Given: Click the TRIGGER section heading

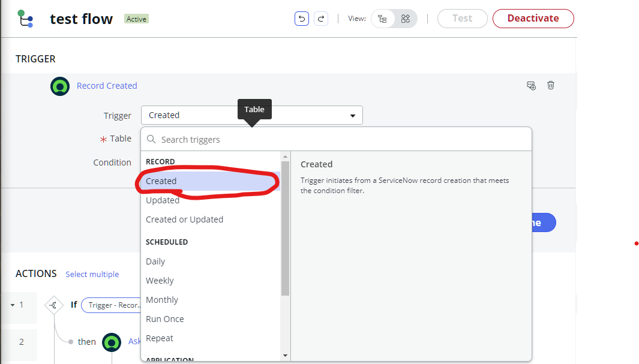Looking at the screenshot, I should coord(35,59).
